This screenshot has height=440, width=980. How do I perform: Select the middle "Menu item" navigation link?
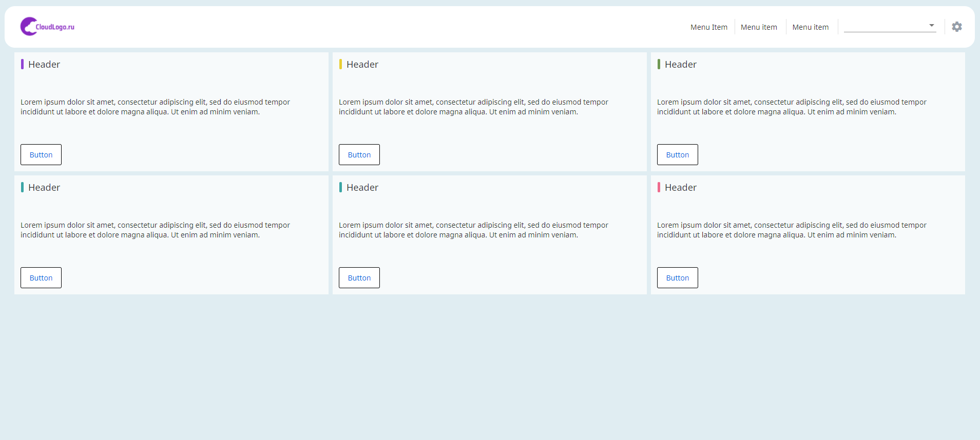pos(758,27)
